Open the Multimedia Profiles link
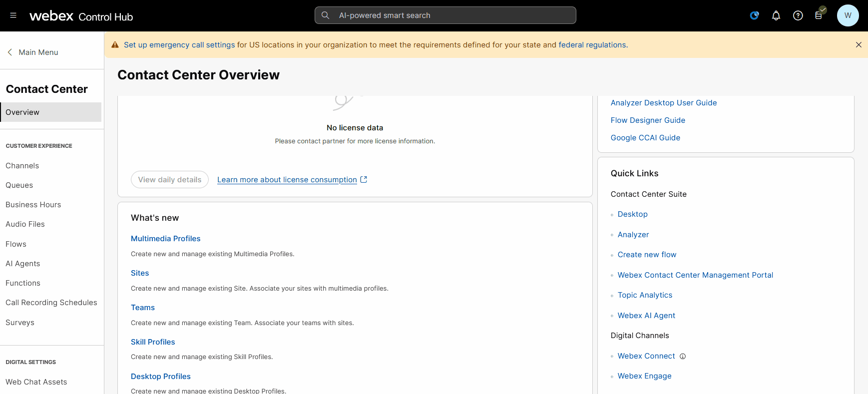The width and height of the screenshot is (868, 394). point(165,239)
